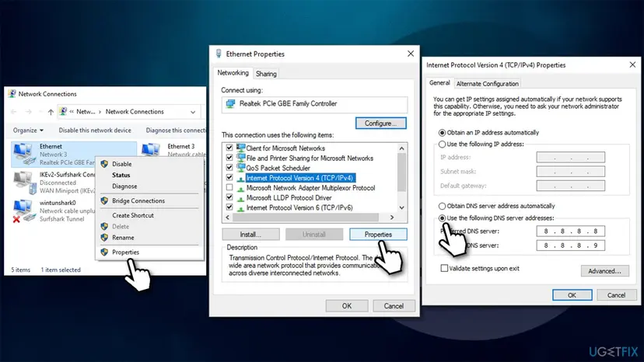Enable Validate settings upon exit

pos(444,268)
